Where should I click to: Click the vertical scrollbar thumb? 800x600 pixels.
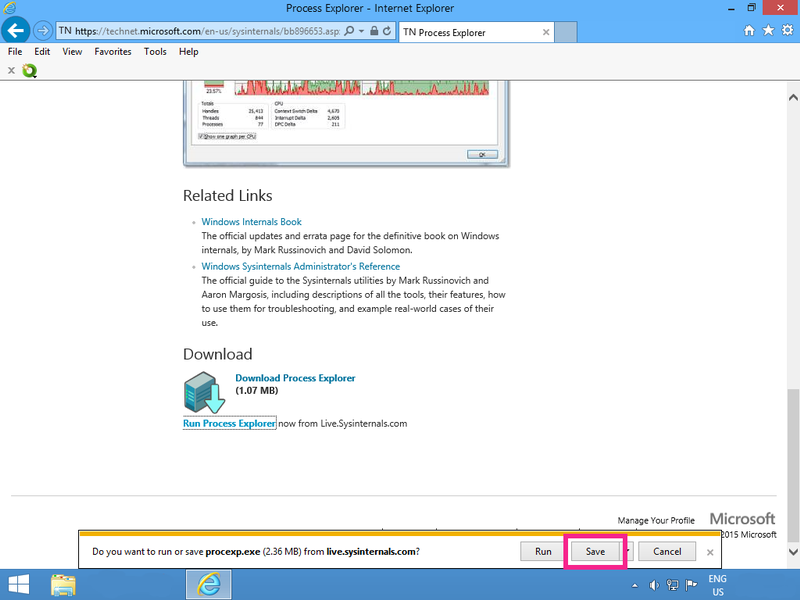(793, 466)
